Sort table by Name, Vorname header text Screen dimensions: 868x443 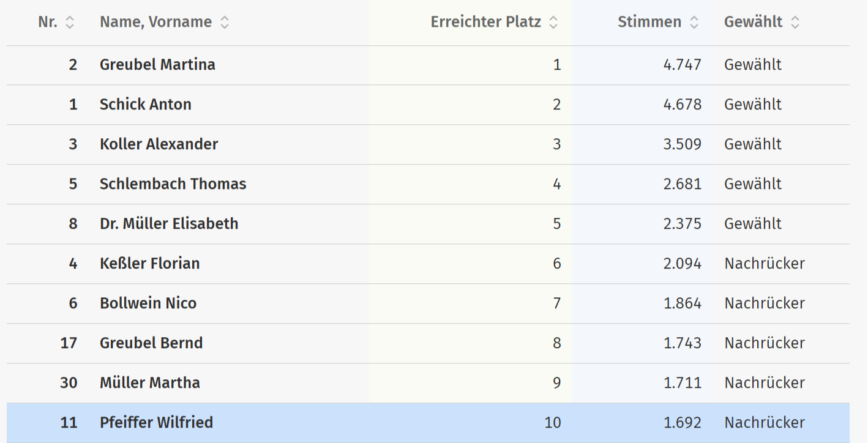[155, 22]
